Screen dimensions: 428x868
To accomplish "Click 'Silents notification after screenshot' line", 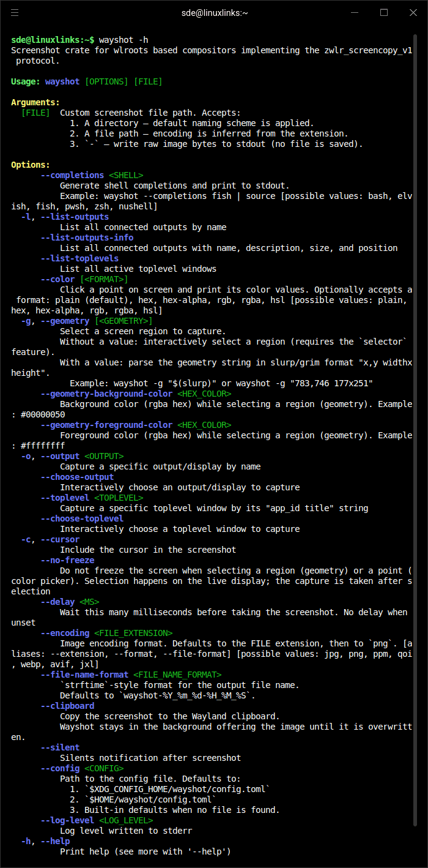I will click(150, 758).
